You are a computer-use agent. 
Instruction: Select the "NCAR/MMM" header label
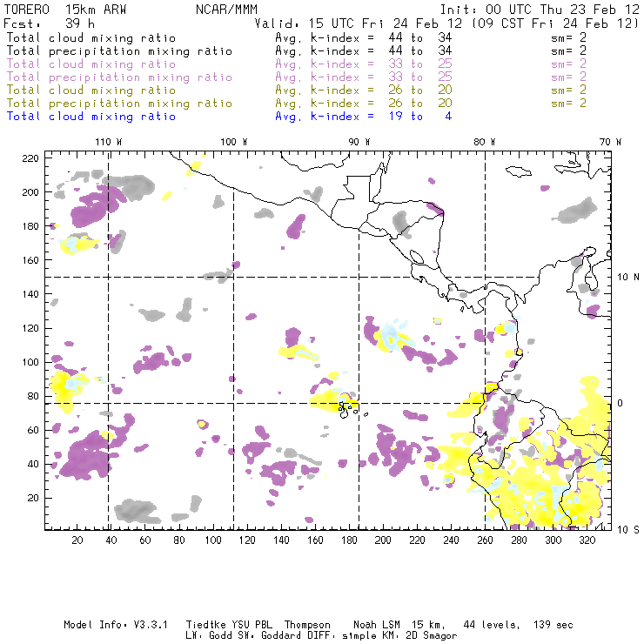[x=226, y=10]
